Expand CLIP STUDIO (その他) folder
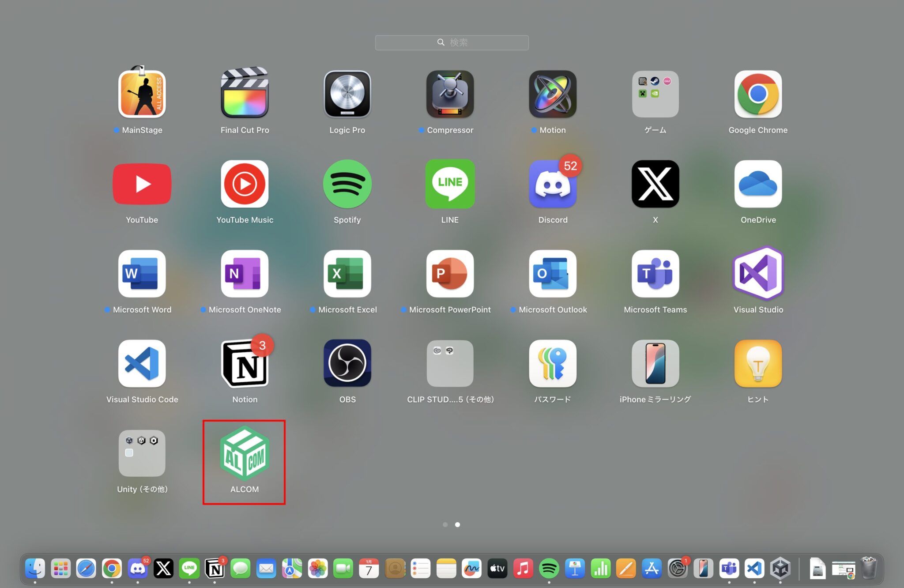The image size is (904, 588). [450, 363]
